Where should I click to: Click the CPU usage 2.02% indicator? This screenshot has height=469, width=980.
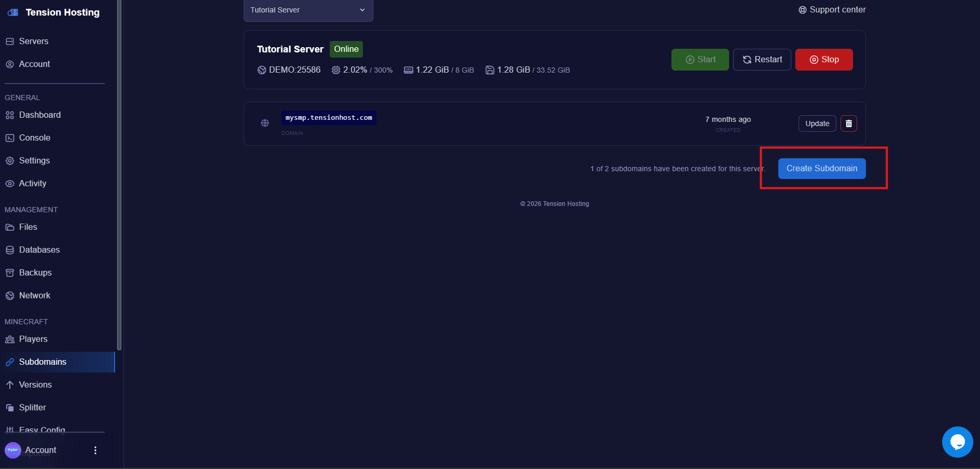pyautogui.click(x=355, y=70)
